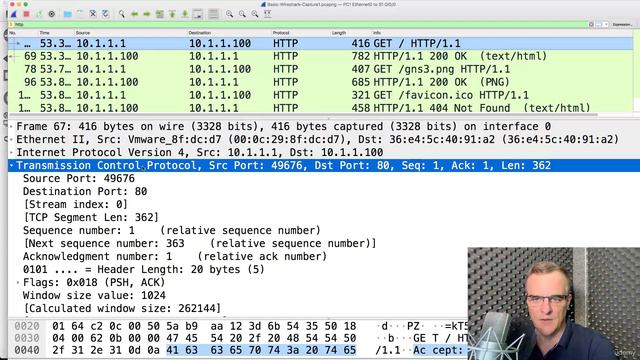The image size is (640, 360).
Task: Click the packet list horizontal scrollbar
Action: coord(302,115)
